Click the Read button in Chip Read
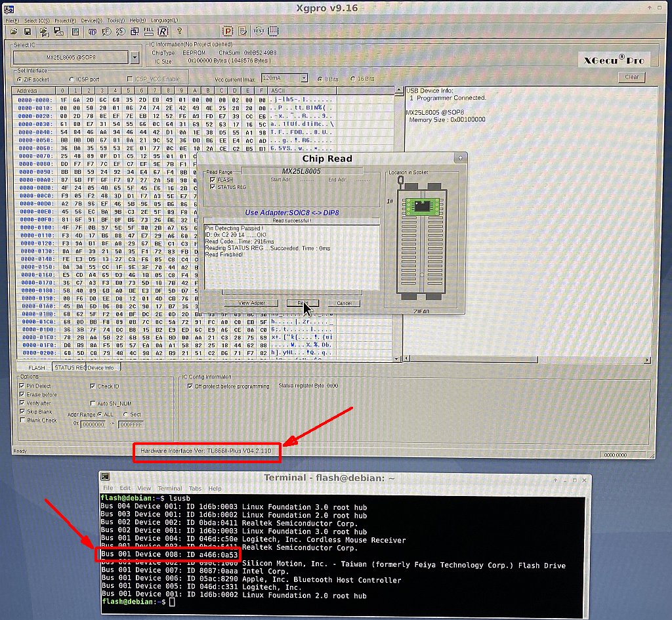The height and width of the screenshot is (620, 672). coord(303,303)
